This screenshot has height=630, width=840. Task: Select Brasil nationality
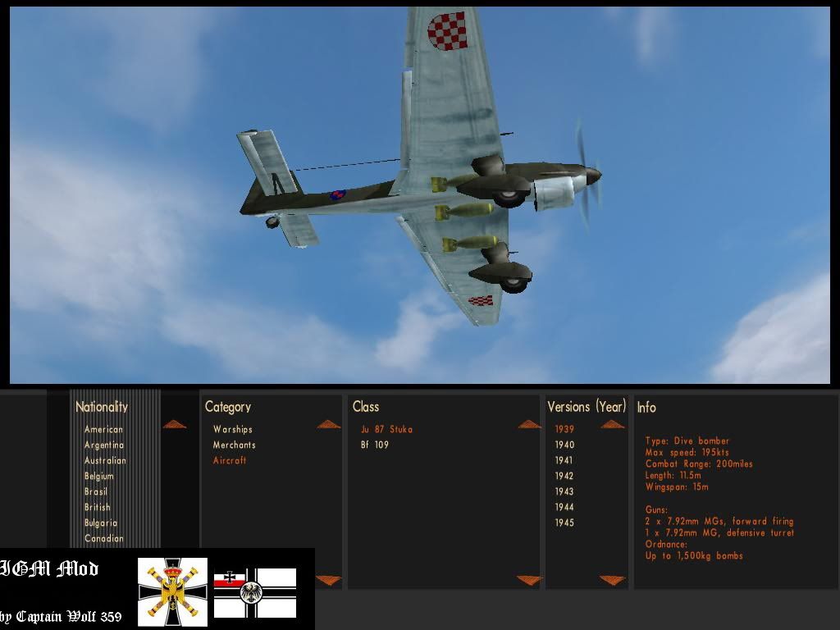pos(95,491)
